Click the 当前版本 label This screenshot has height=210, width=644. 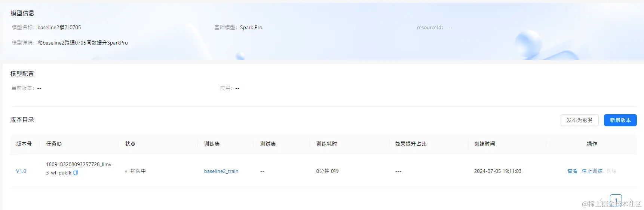point(23,88)
